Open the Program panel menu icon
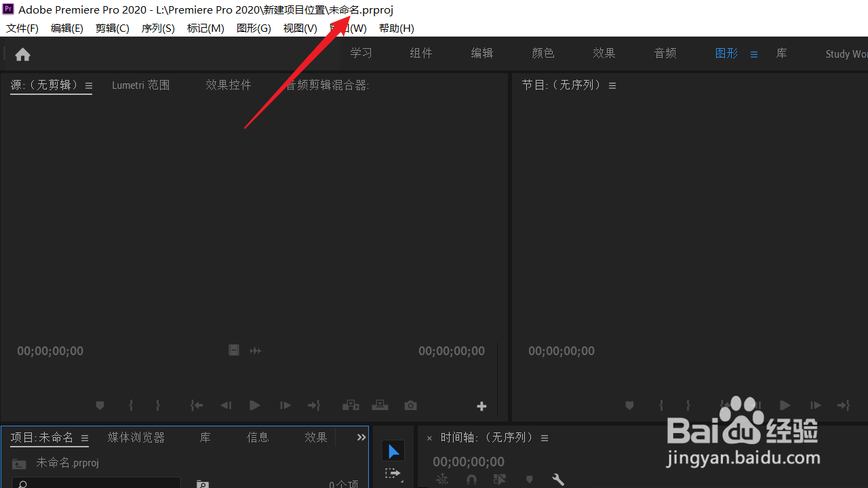The height and width of the screenshot is (488, 868). pyautogui.click(x=612, y=86)
